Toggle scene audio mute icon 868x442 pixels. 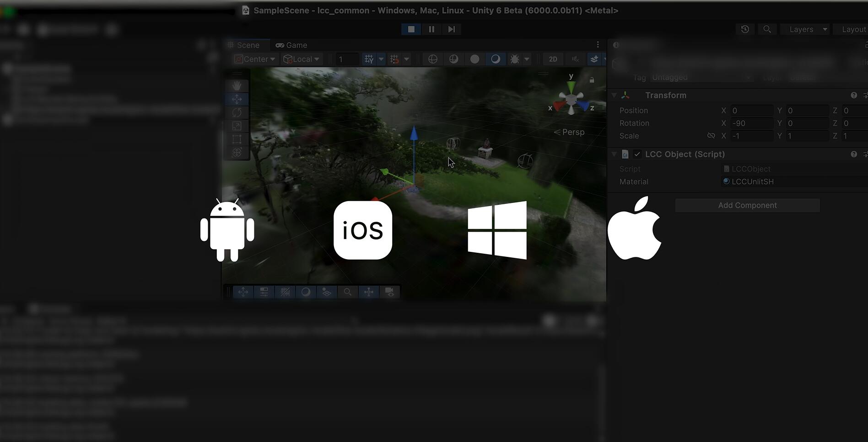pos(575,59)
